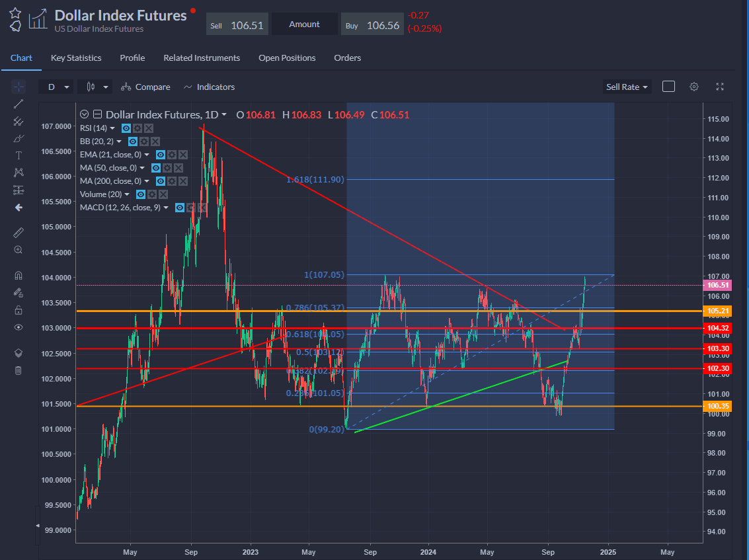Click the left-edge panel collapse arrow
749x560 pixels.
[x=38, y=526]
